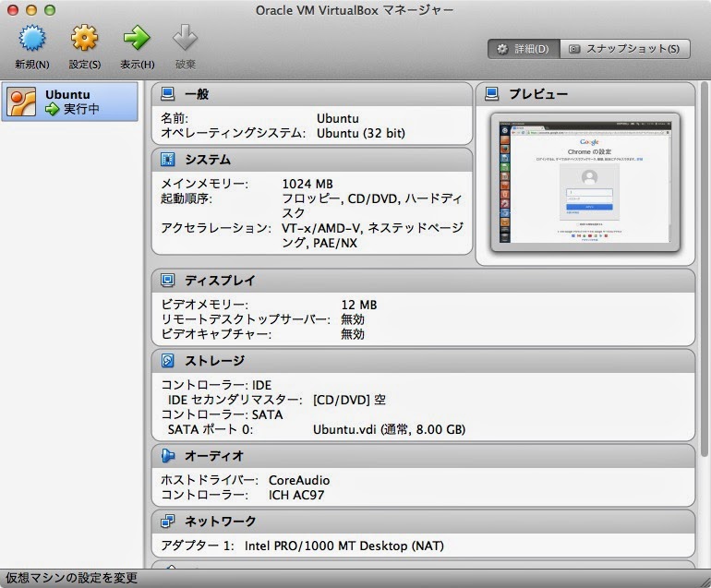This screenshot has width=711, height=588.
Task: Open the ネットワーク section header
Action: pyautogui.click(x=423, y=522)
